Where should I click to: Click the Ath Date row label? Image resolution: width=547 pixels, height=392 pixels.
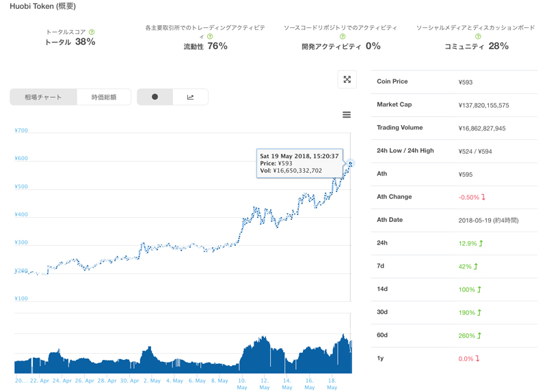coord(390,220)
